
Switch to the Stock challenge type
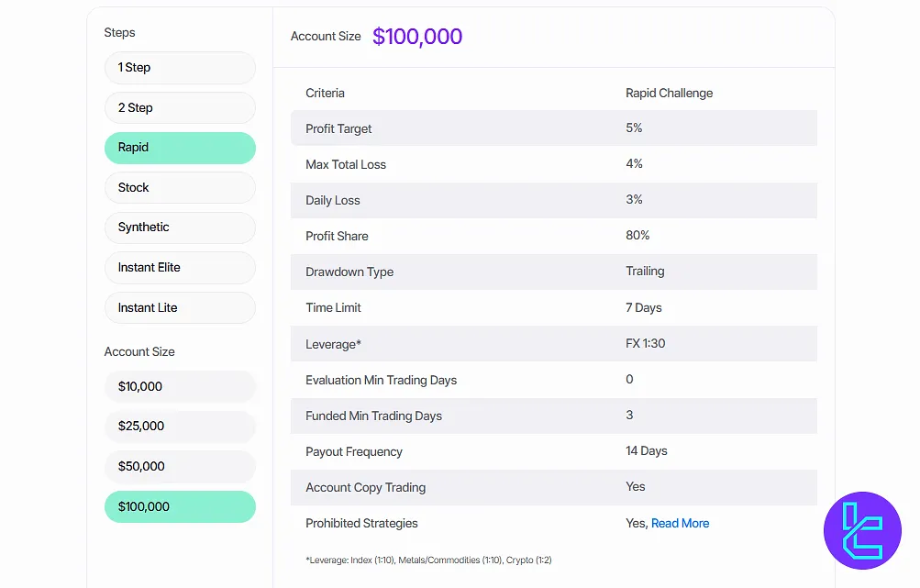(x=180, y=187)
